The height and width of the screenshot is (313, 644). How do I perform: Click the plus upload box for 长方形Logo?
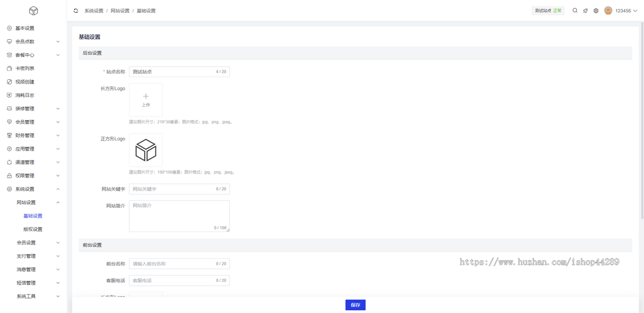point(145,100)
